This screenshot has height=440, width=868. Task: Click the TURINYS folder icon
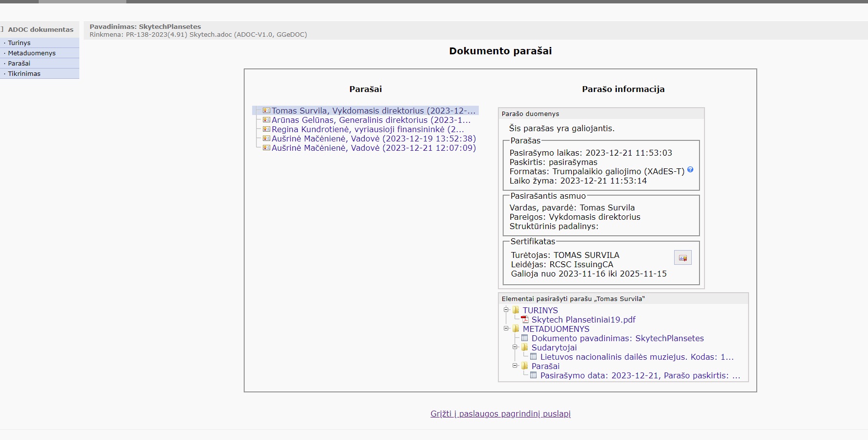pyautogui.click(x=516, y=310)
